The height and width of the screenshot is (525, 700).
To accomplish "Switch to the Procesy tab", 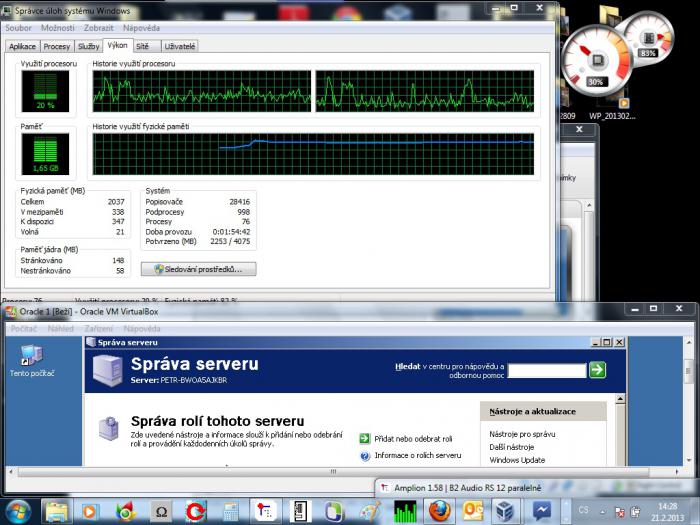I will pos(57,46).
